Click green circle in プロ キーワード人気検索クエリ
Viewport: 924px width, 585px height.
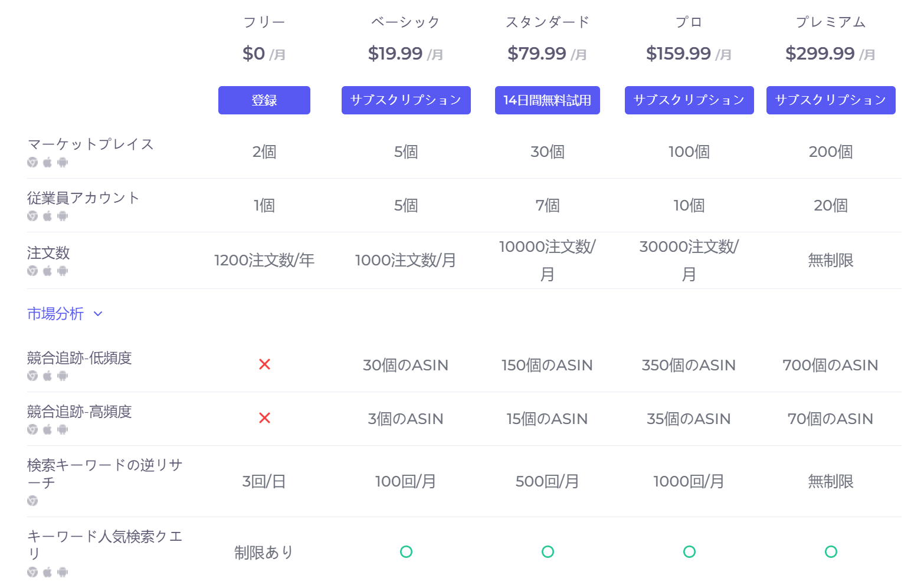tap(689, 551)
